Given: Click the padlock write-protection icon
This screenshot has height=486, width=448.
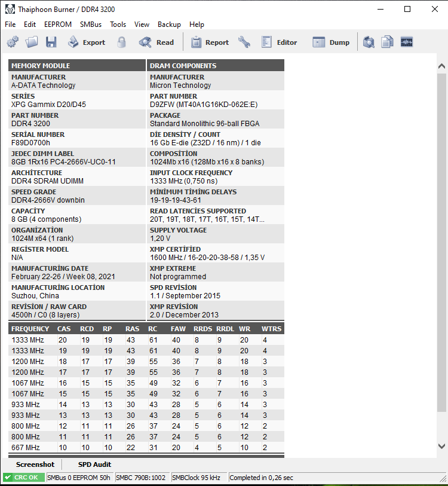Looking at the screenshot, I should click(x=121, y=42).
